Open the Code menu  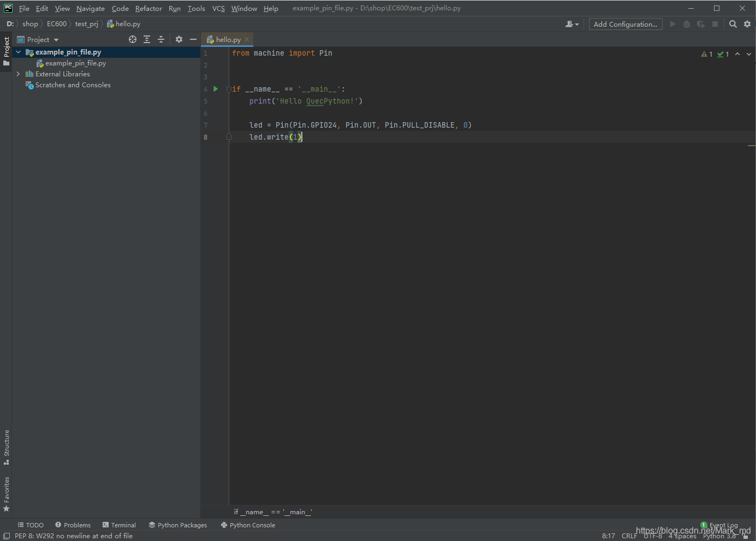120,8
